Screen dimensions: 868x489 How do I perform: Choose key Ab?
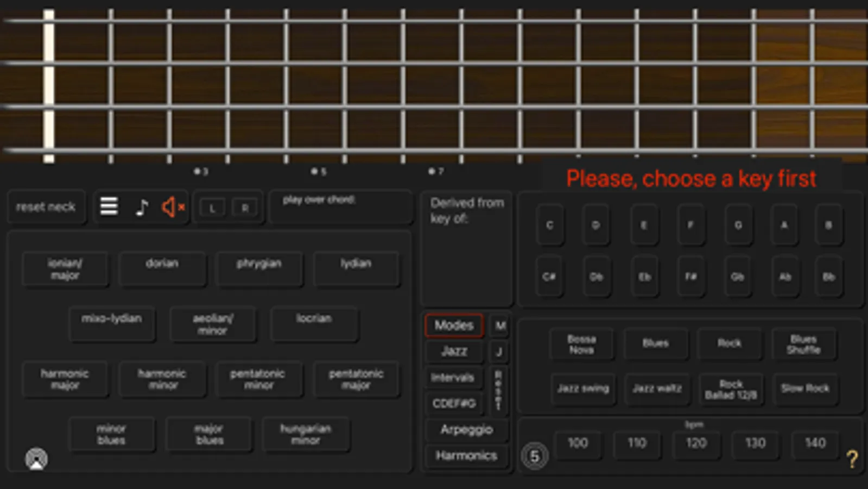click(785, 277)
